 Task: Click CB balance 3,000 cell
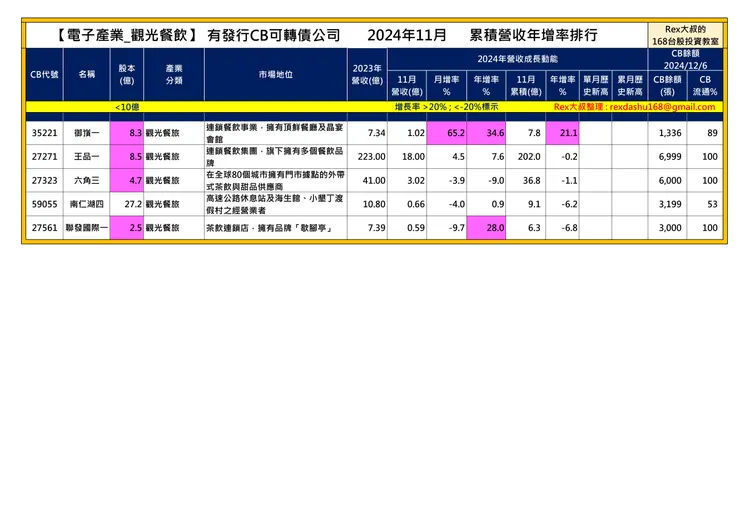(x=667, y=228)
